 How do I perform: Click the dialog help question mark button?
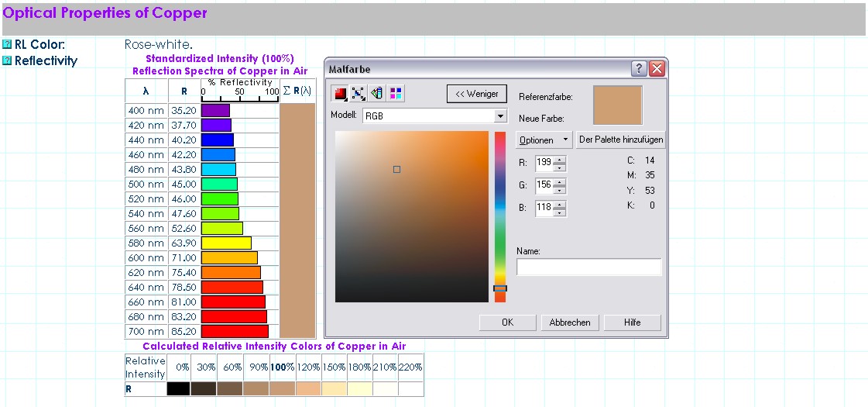[x=640, y=68]
